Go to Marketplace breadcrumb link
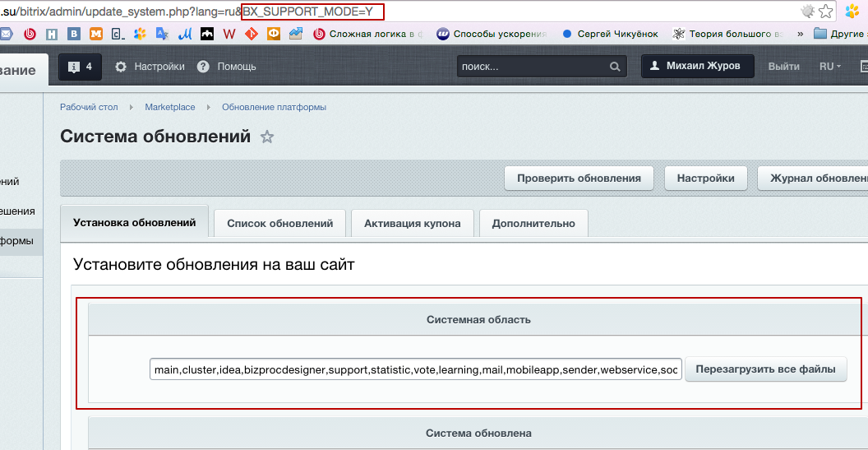Viewport: 868px width, 450px height. 170,107
